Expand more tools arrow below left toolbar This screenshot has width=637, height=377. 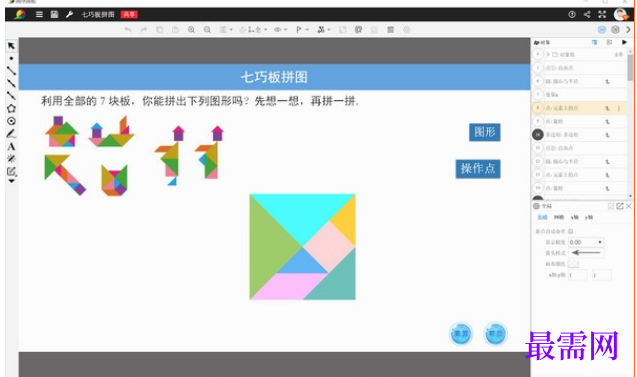click(x=11, y=181)
